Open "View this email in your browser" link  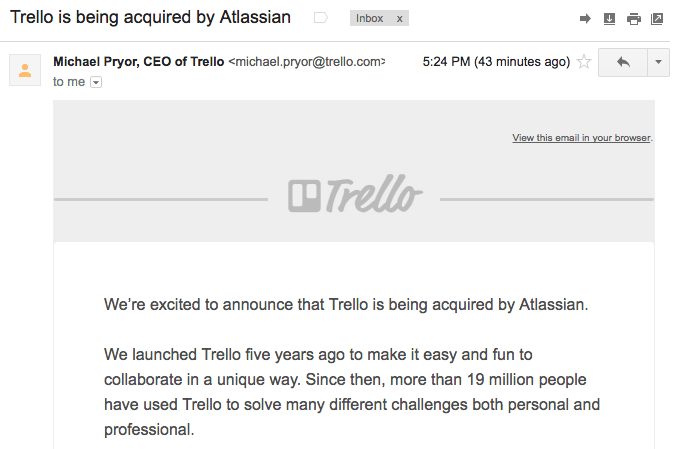pyautogui.click(x=581, y=138)
